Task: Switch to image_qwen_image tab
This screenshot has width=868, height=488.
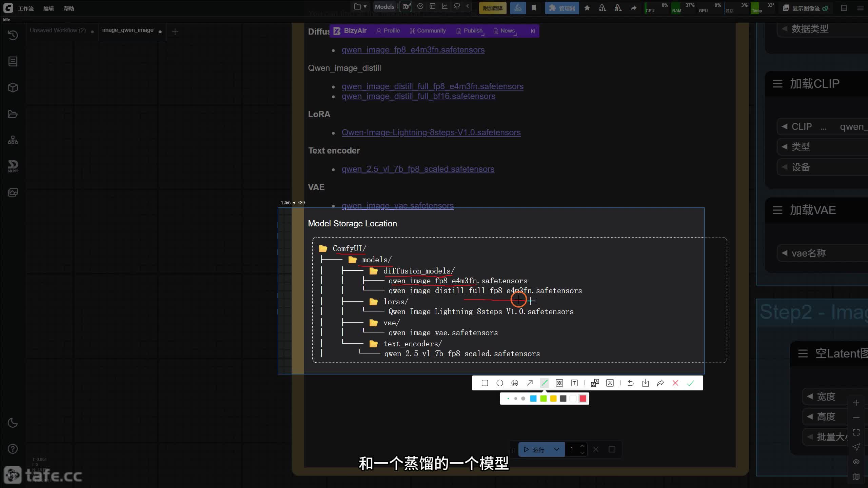Action: (128, 30)
